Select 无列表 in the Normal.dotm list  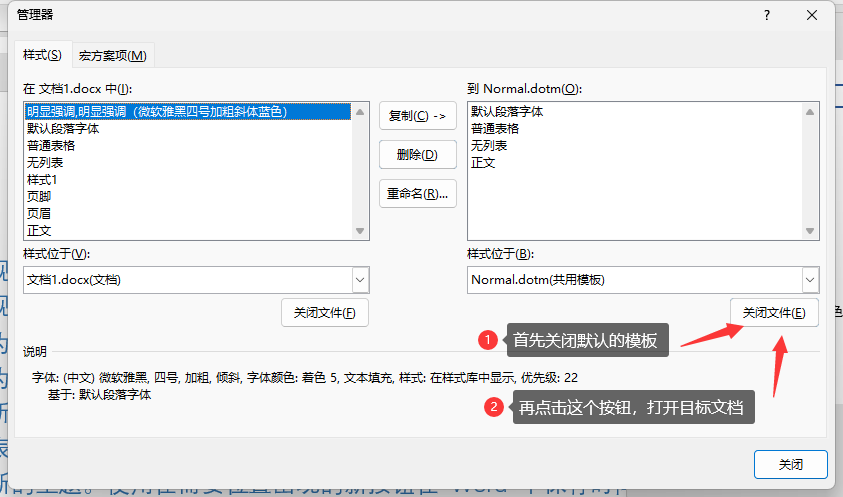coord(635,146)
